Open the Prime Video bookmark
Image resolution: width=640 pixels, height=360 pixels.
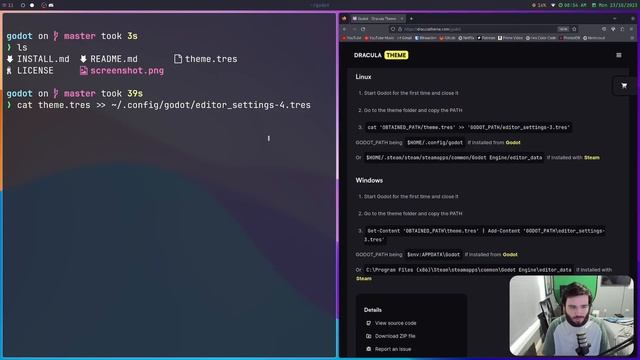click(511, 38)
